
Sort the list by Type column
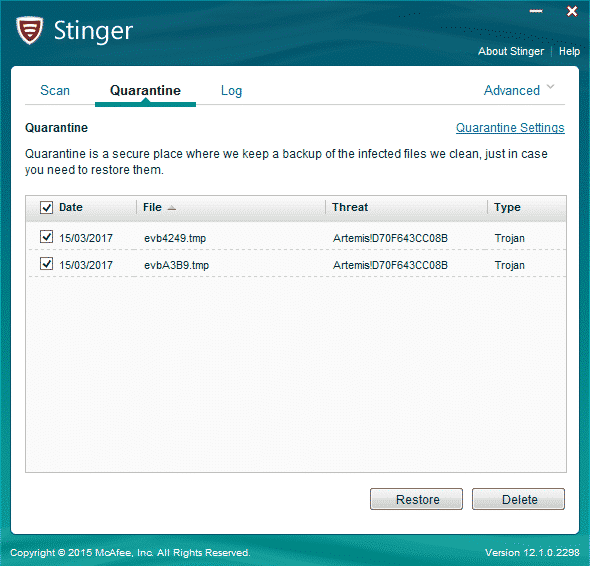[x=507, y=207]
